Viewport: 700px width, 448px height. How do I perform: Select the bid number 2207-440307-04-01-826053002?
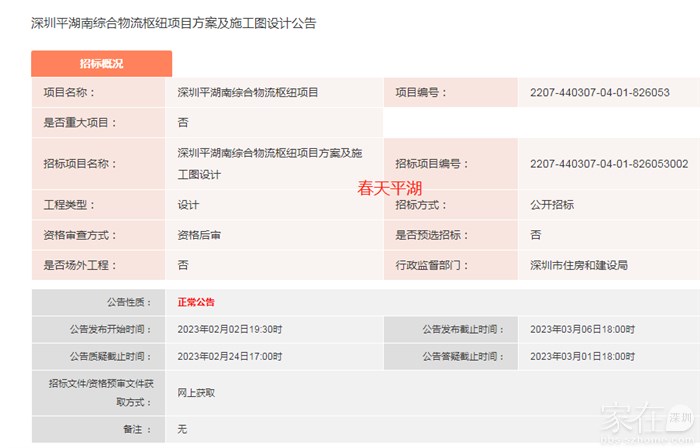[x=608, y=163]
